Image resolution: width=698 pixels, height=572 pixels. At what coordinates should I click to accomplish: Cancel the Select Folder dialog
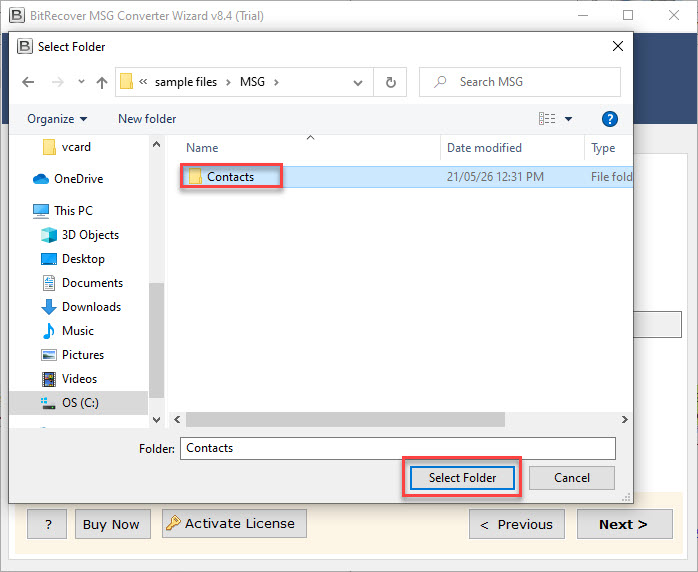click(x=572, y=478)
